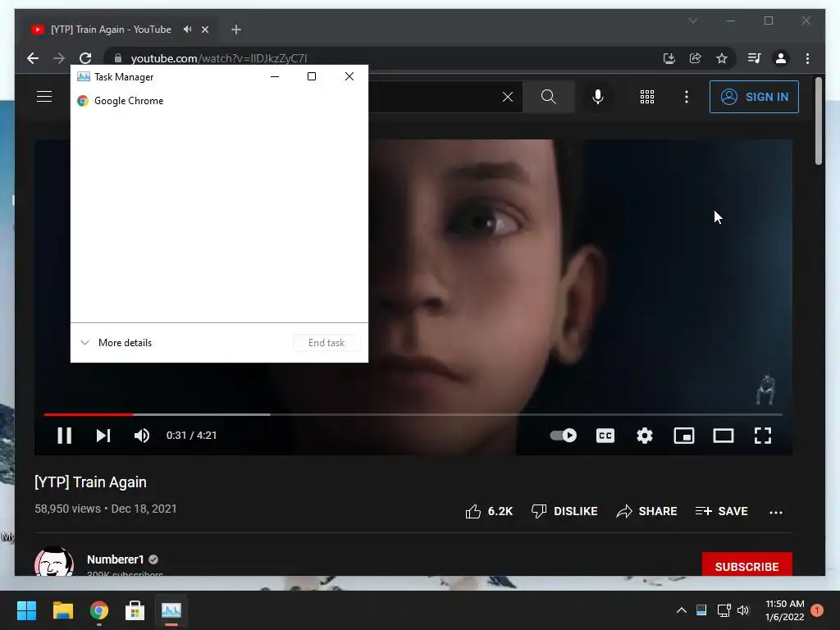Open File Explorer from the taskbar
This screenshot has width=840, height=630.
click(x=62, y=610)
